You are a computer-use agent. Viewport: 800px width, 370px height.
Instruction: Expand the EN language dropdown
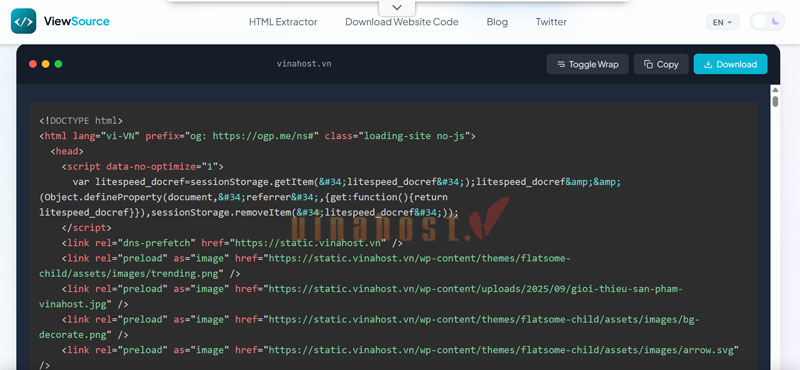pos(722,22)
